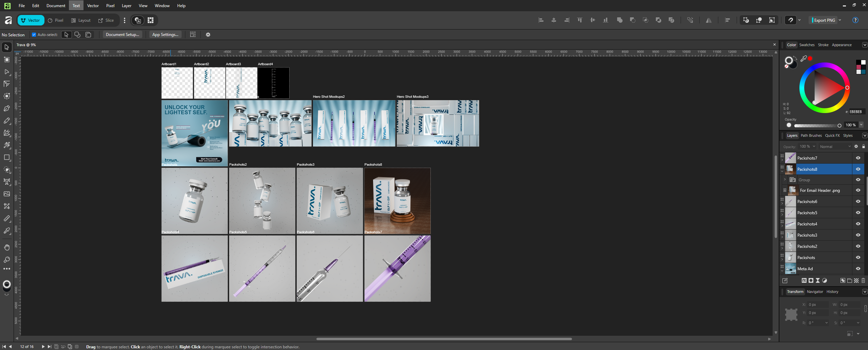The height and width of the screenshot is (350, 868).
Task: Hide the Meta Ad layer
Action: pos(858,269)
